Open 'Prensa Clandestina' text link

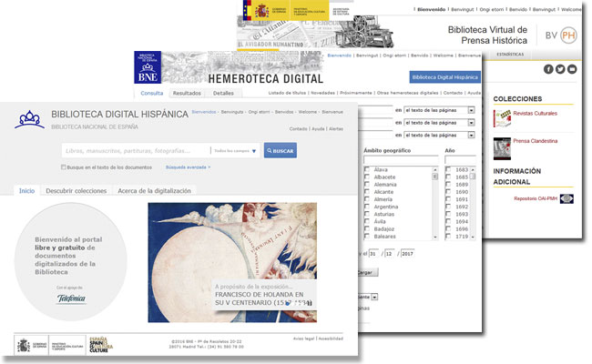[535, 141]
